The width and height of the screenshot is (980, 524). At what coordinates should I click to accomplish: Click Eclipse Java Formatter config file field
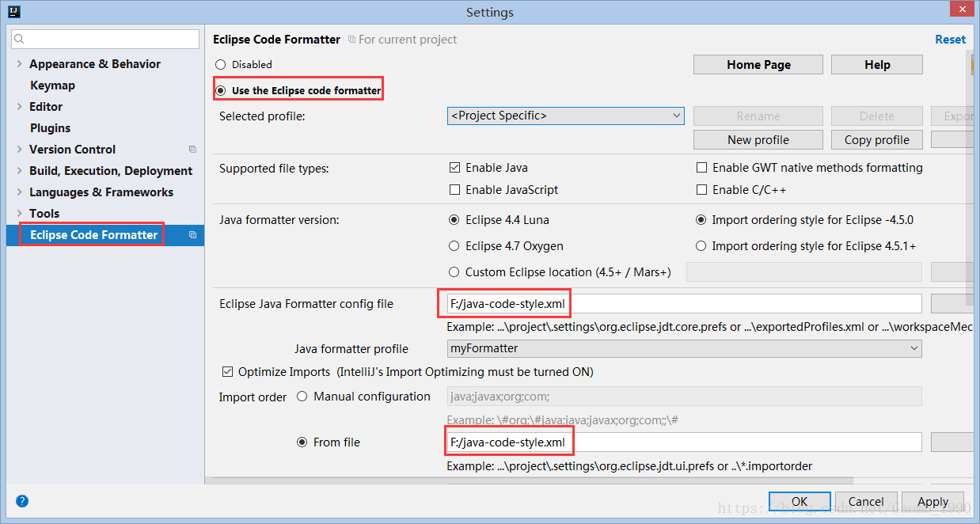pos(684,304)
